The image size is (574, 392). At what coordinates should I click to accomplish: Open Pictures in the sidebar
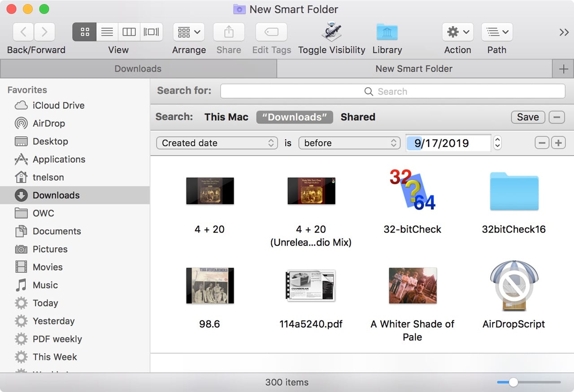(75, 249)
